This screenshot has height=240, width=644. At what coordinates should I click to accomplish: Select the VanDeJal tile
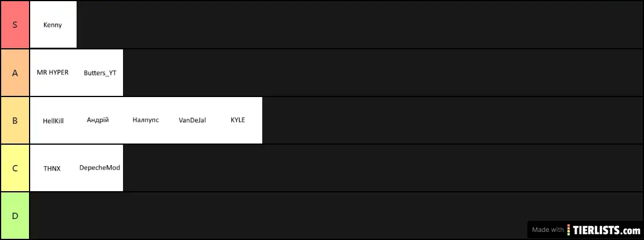coord(193,120)
